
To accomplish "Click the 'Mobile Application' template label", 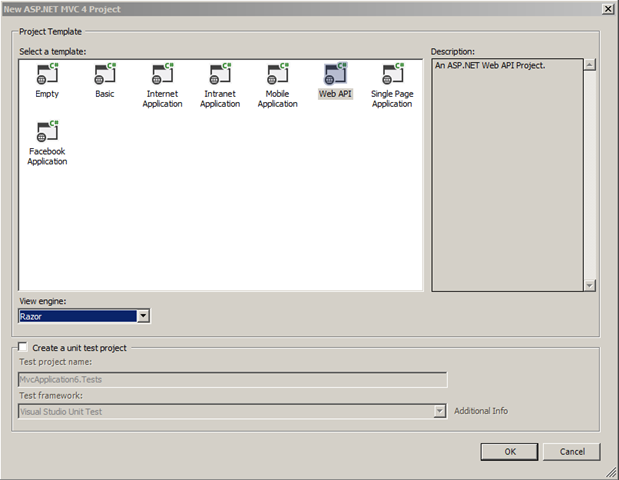I will pyautogui.click(x=278, y=99).
